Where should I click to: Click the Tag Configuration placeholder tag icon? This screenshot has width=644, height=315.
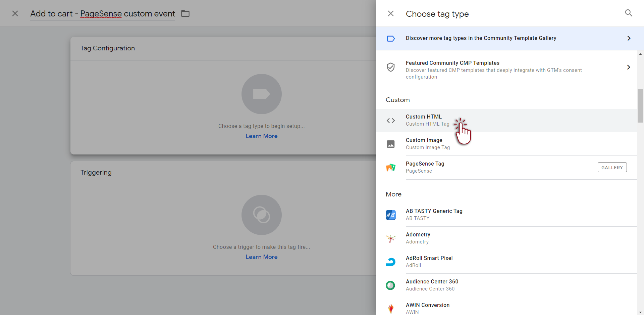pyautogui.click(x=262, y=94)
